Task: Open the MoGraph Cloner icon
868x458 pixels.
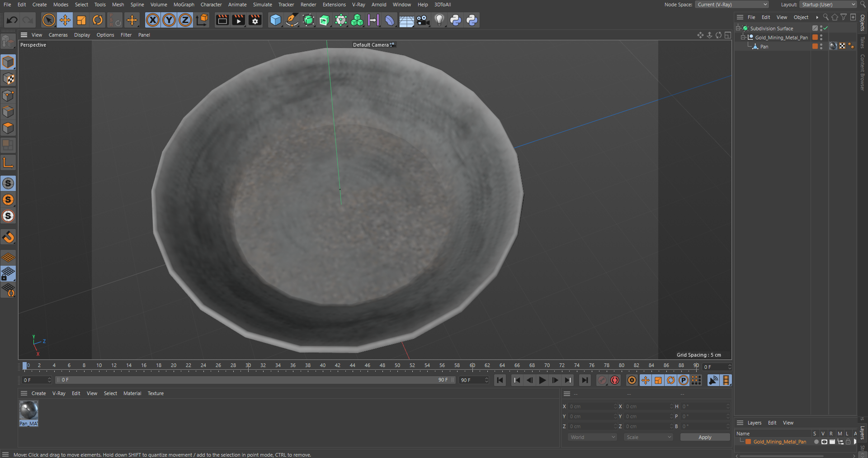Action: 357,20
